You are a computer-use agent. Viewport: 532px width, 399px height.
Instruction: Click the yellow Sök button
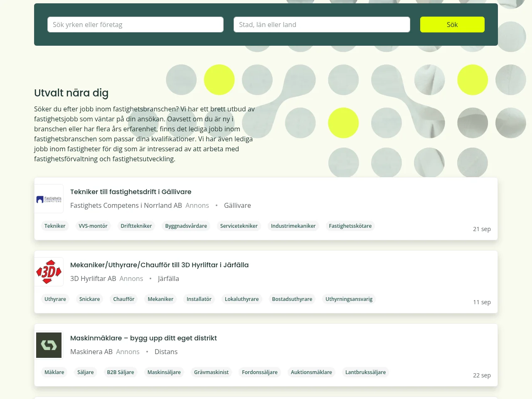(452, 25)
